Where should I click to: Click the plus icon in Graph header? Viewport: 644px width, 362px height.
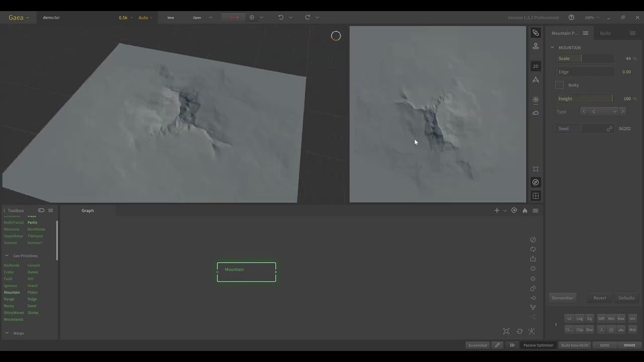[x=497, y=211]
